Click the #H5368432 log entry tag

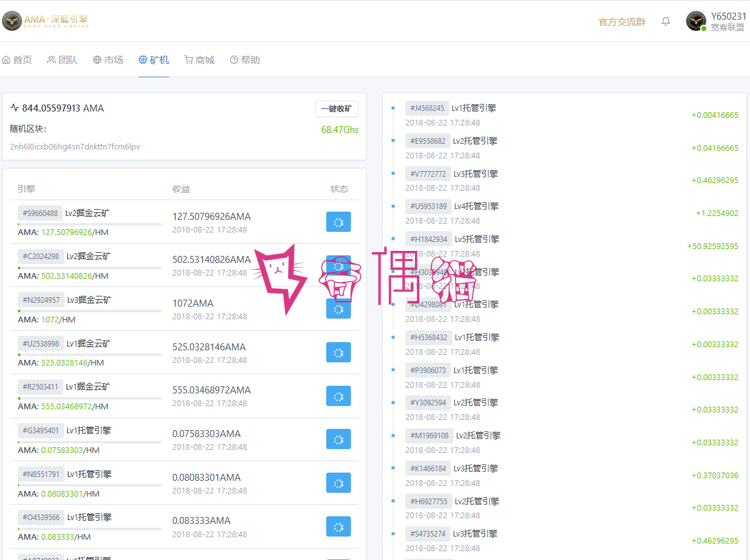pos(429,337)
